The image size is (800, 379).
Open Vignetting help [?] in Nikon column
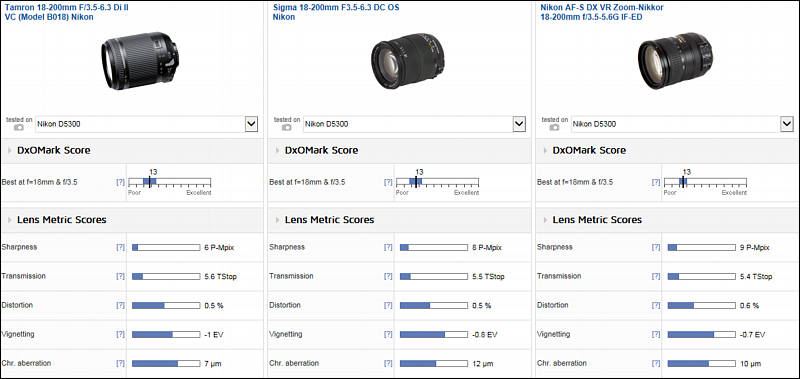pyautogui.click(x=656, y=334)
